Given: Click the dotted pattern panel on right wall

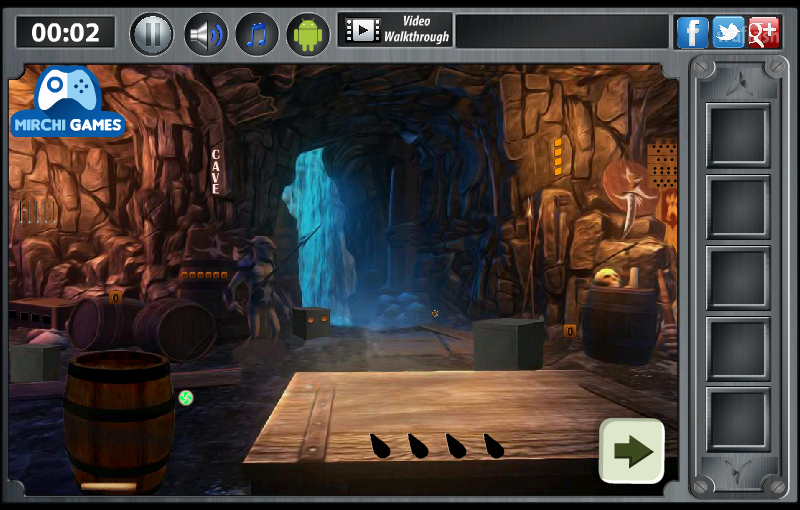Looking at the screenshot, I should coord(662,163).
